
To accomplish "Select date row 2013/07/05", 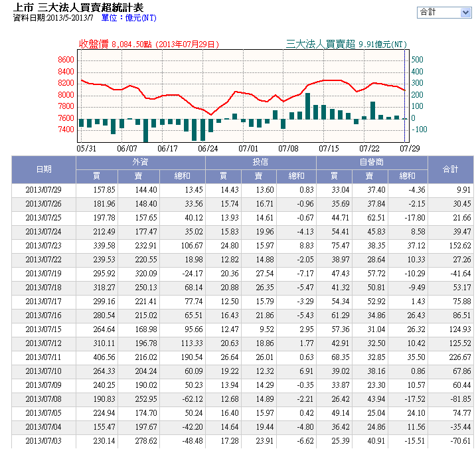I will [x=43, y=413].
